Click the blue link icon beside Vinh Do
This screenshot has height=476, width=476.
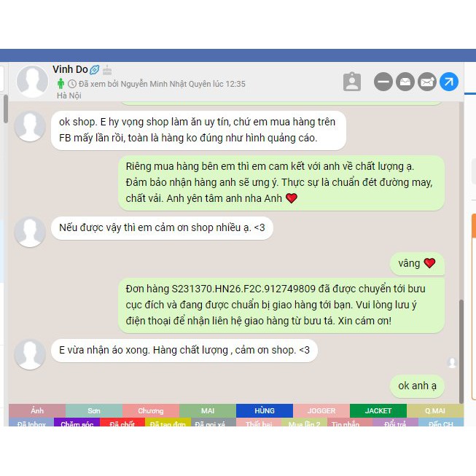95,70
